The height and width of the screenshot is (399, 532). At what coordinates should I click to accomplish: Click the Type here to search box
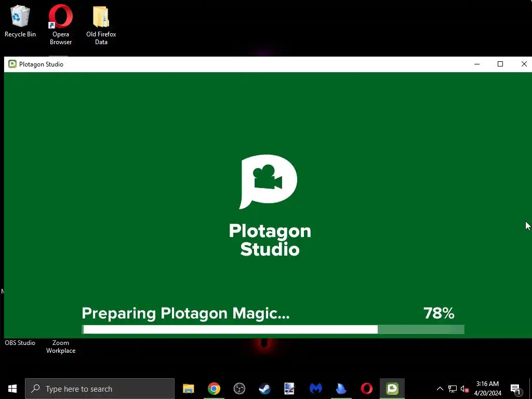[x=100, y=389]
